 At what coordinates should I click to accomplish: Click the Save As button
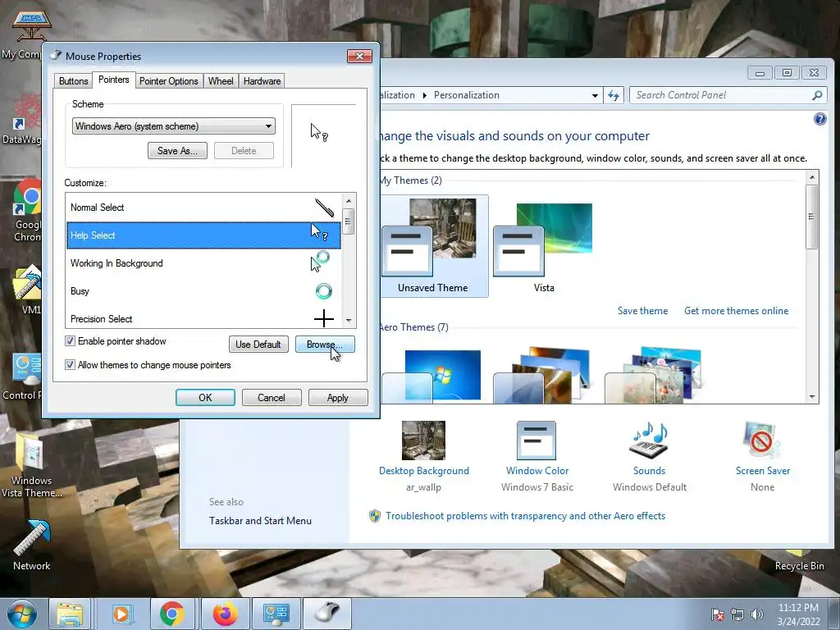(x=177, y=151)
